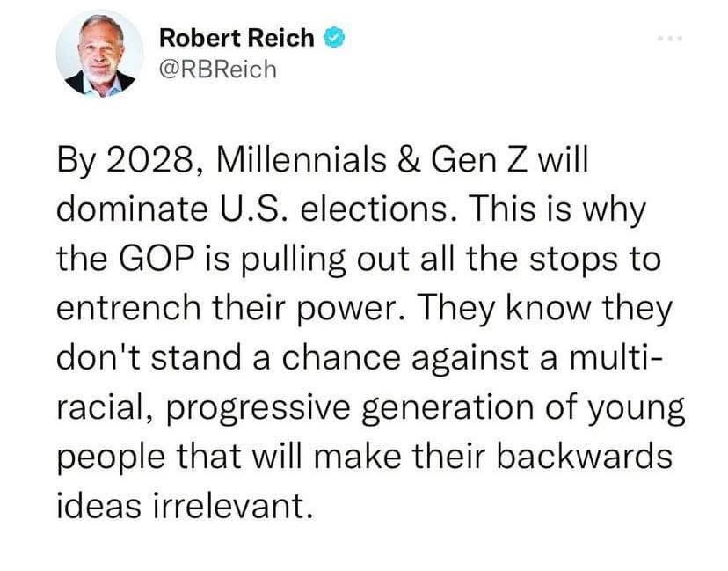Open the Robert Reich display name link
Image resolution: width=728 pixels, height=571 pixels.
click(x=236, y=38)
